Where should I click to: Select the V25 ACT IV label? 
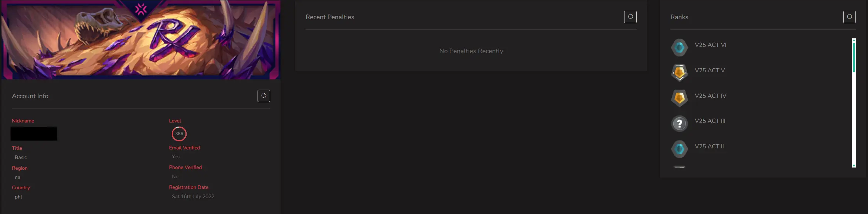click(710, 96)
